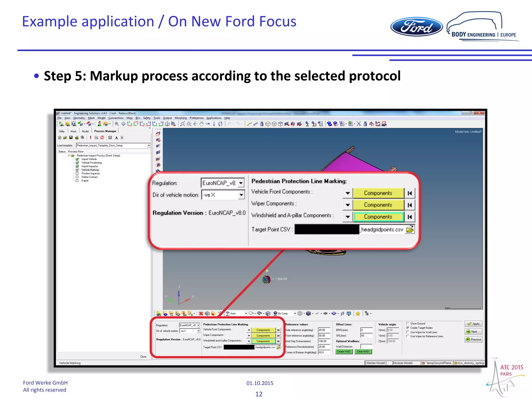532x399 pixels.
Task: Open the Regulation dropdown in bottom panel
Action: click(198, 325)
